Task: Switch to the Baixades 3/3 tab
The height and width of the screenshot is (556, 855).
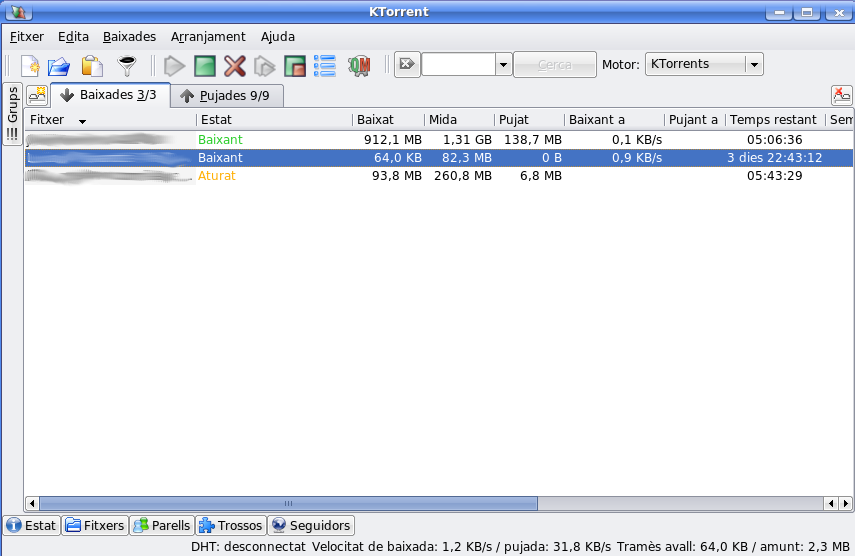Action: tap(111, 95)
